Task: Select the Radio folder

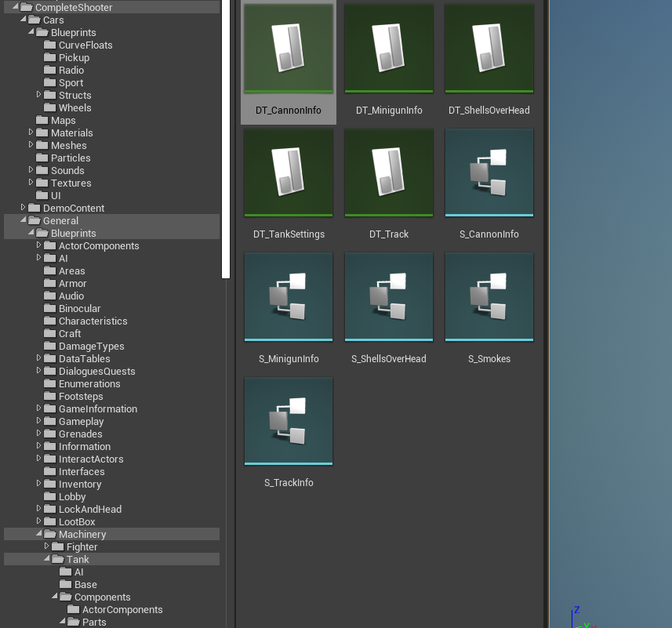Action: click(x=64, y=70)
